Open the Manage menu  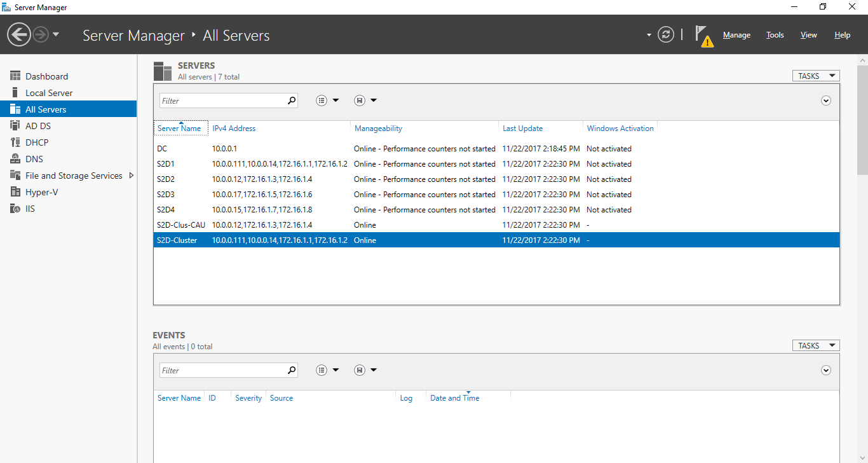[x=736, y=35]
